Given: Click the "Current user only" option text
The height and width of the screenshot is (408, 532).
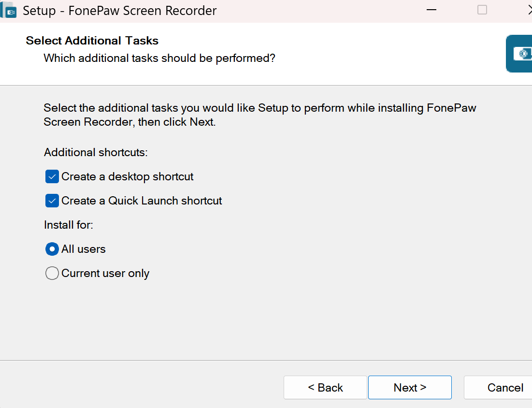Looking at the screenshot, I should (105, 274).
